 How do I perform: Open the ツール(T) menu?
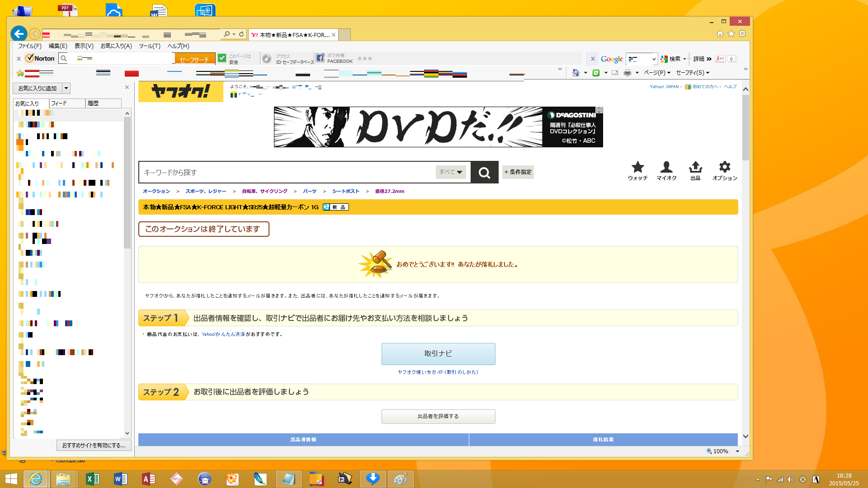(x=150, y=46)
